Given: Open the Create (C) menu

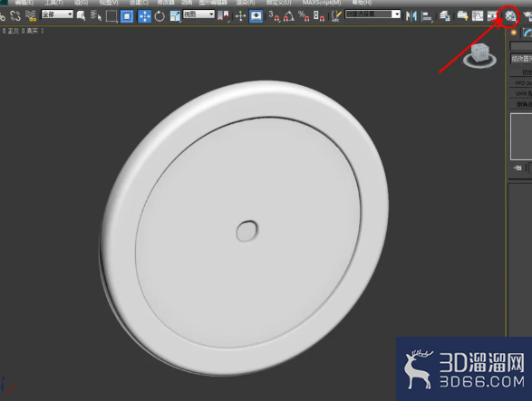Looking at the screenshot, I should pos(139,3).
